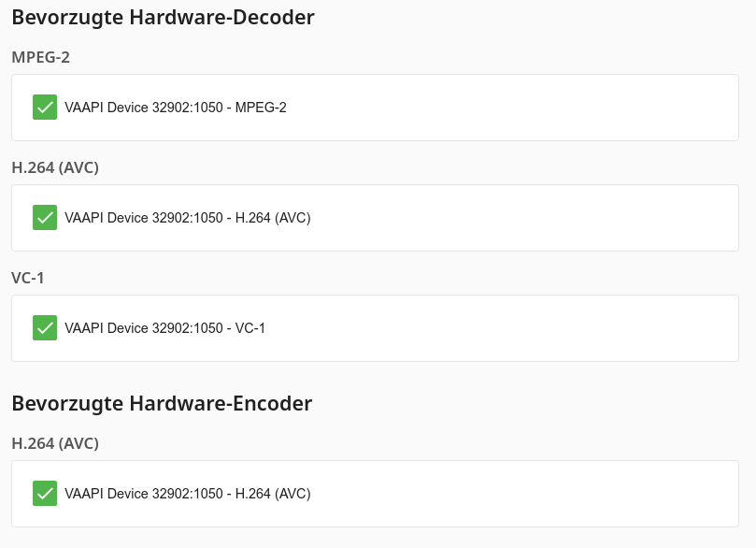Click the 'VAAPI Device 32902:1050 - MPEG-2' label
This screenshot has height=548, width=756.
click(176, 108)
